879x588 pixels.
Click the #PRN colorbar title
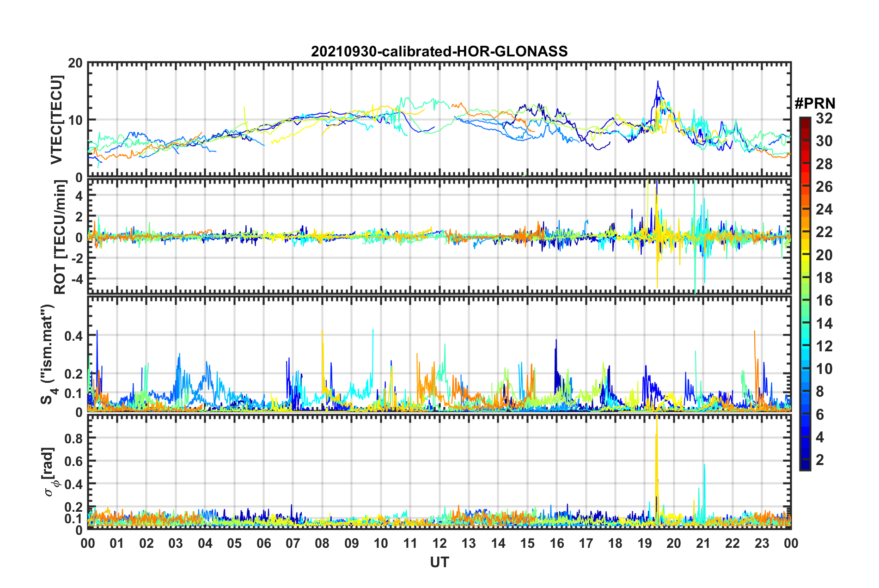click(x=815, y=104)
